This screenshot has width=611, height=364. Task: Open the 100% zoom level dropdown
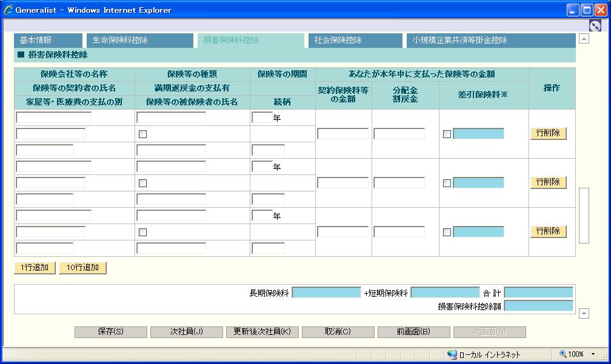[x=593, y=354]
